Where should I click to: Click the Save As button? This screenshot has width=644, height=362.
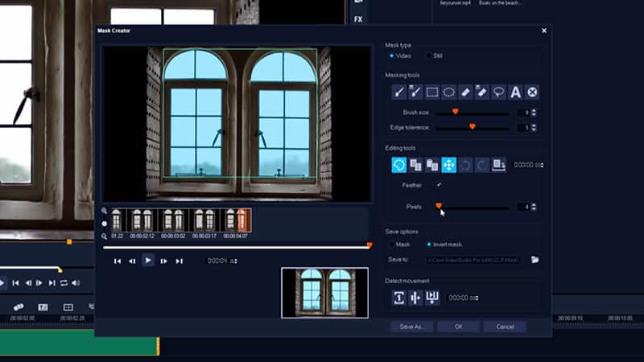tap(411, 327)
